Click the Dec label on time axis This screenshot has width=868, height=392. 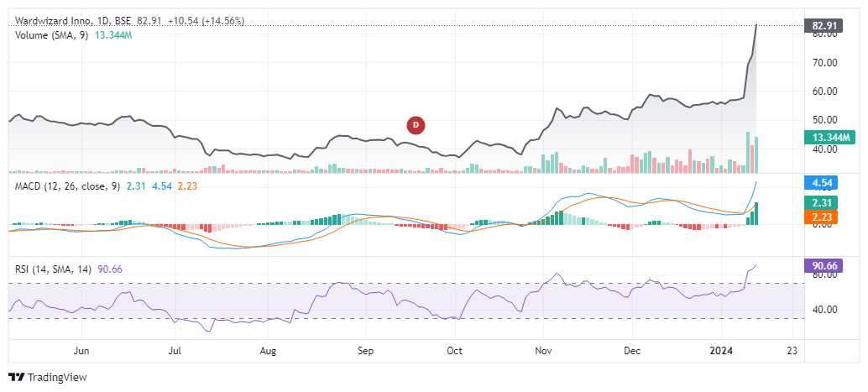point(631,351)
